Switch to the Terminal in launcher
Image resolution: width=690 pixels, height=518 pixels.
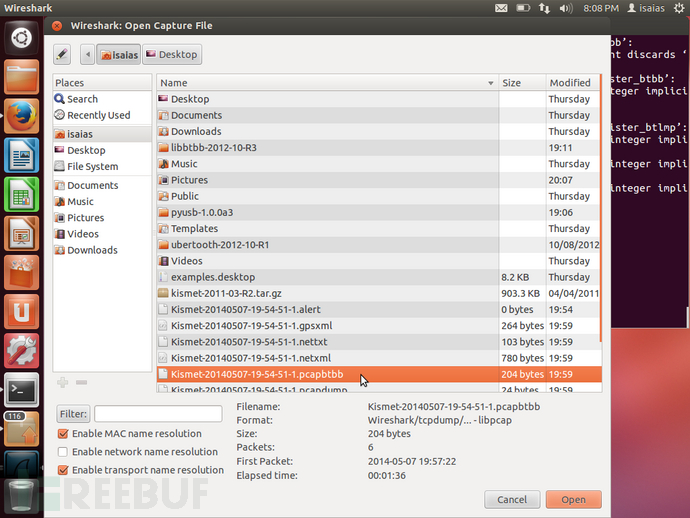(x=21, y=390)
